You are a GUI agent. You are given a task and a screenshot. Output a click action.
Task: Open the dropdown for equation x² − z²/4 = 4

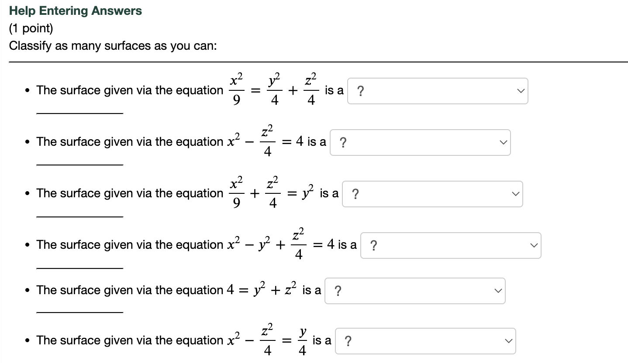419,142
